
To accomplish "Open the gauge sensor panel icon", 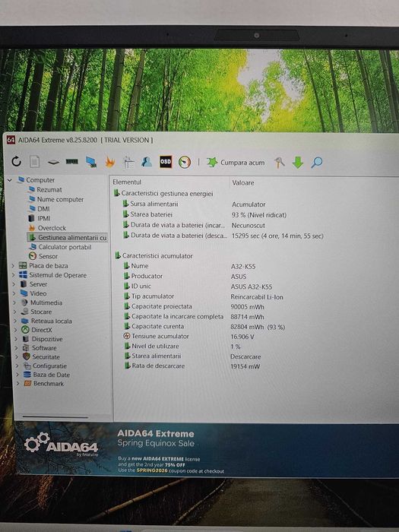I will (x=185, y=162).
